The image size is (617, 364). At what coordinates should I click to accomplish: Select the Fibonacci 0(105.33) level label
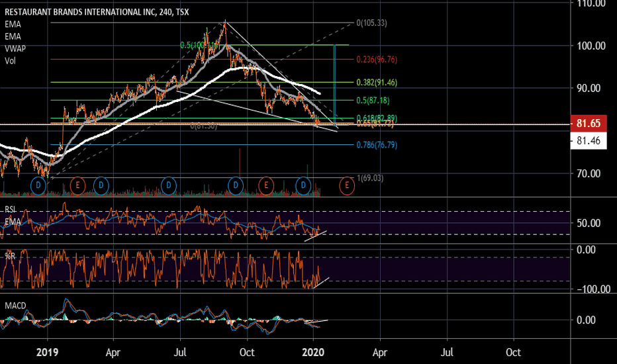pyautogui.click(x=371, y=23)
